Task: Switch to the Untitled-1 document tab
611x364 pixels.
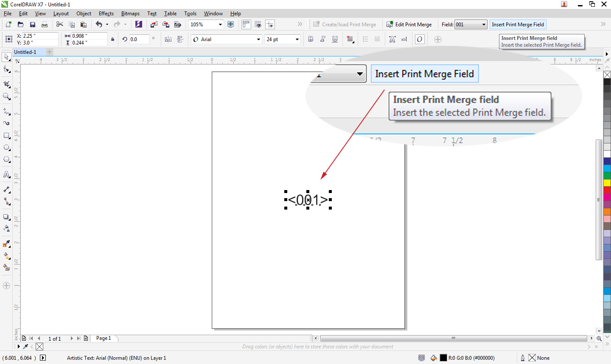Action: point(26,51)
